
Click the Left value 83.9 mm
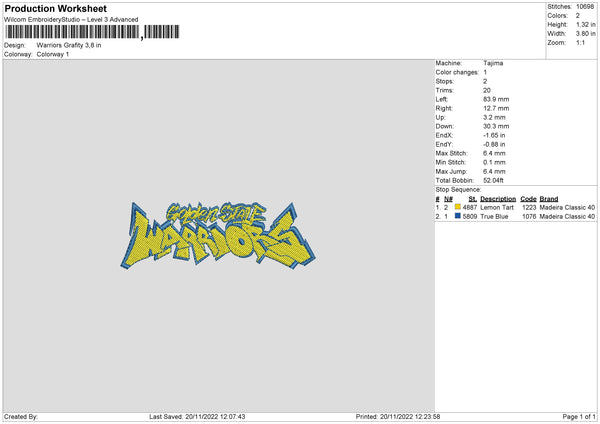pos(496,99)
